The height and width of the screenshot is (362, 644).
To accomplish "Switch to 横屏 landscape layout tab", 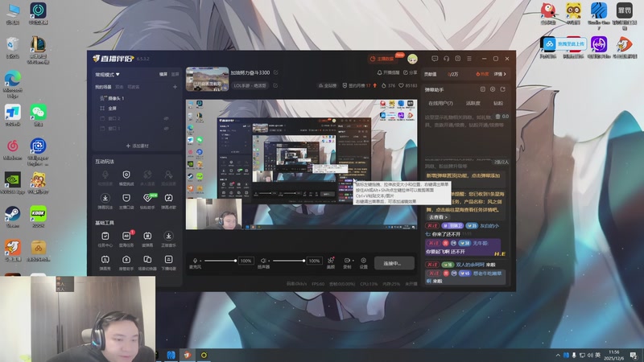I will [163, 74].
